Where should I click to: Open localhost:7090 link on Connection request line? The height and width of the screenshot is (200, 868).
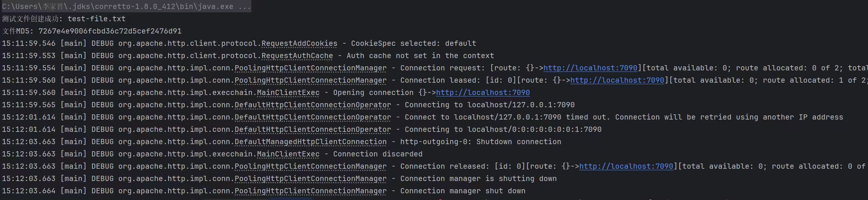pos(590,68)
